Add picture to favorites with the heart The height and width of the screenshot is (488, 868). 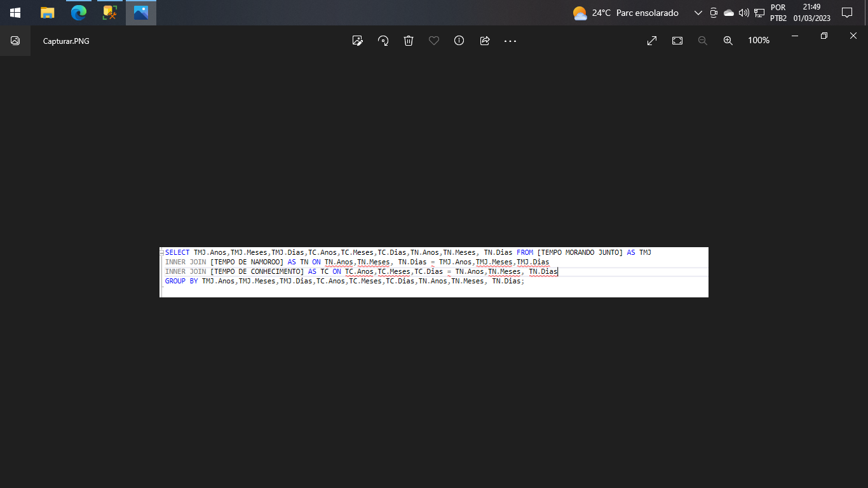click(x=434, y=41)
